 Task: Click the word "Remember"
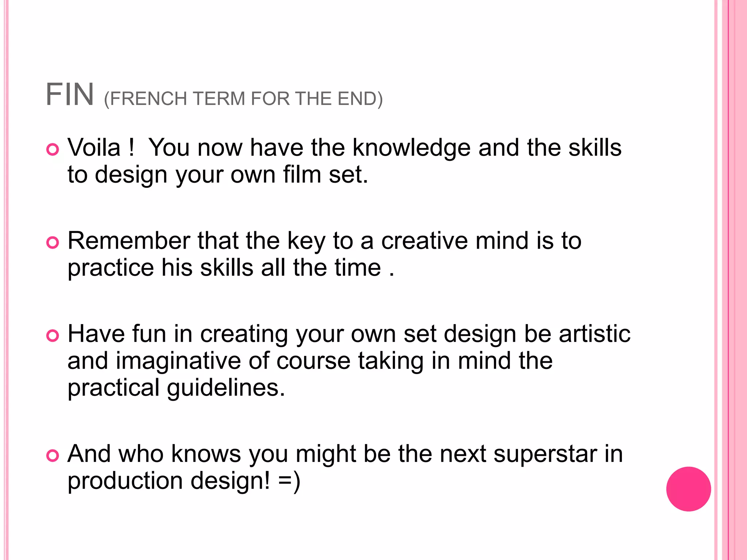tap(129, 241)
